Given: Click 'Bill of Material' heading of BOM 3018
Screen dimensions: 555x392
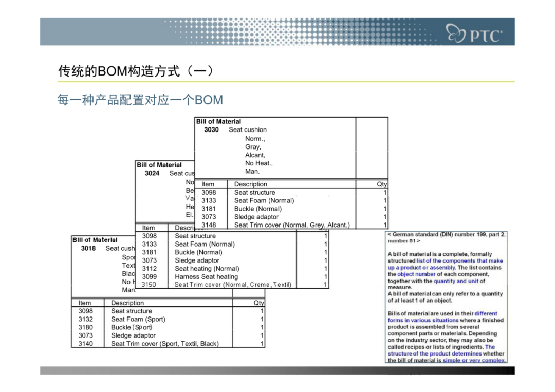Looking at the screenshot, I should click(x=95, y=240).
